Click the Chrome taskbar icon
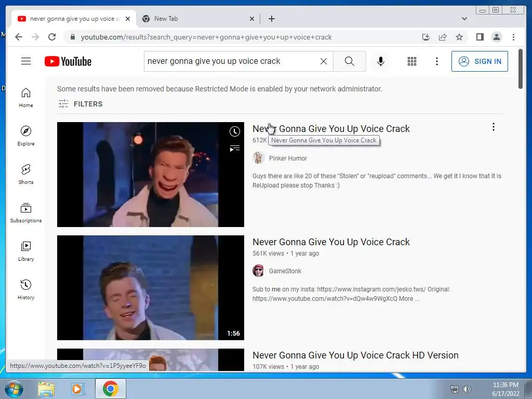 pos(110,389)
